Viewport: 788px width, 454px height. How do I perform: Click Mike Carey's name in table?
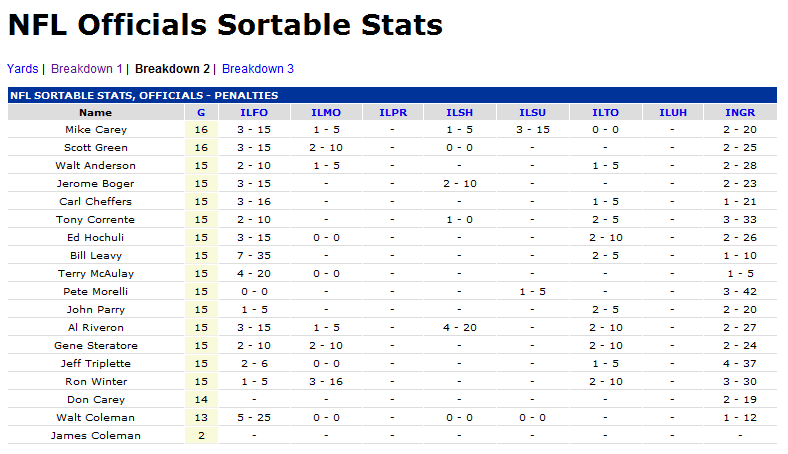point(96,130)
